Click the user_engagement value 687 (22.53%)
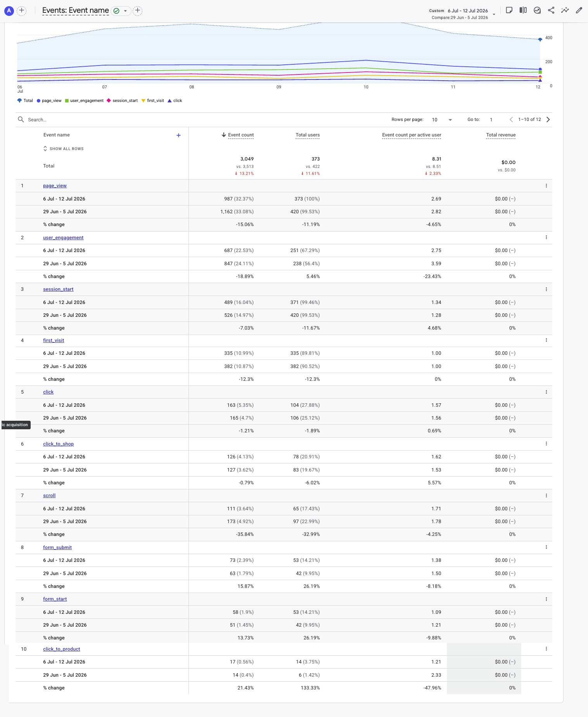The image size is (588, 717). click(239, 251)
